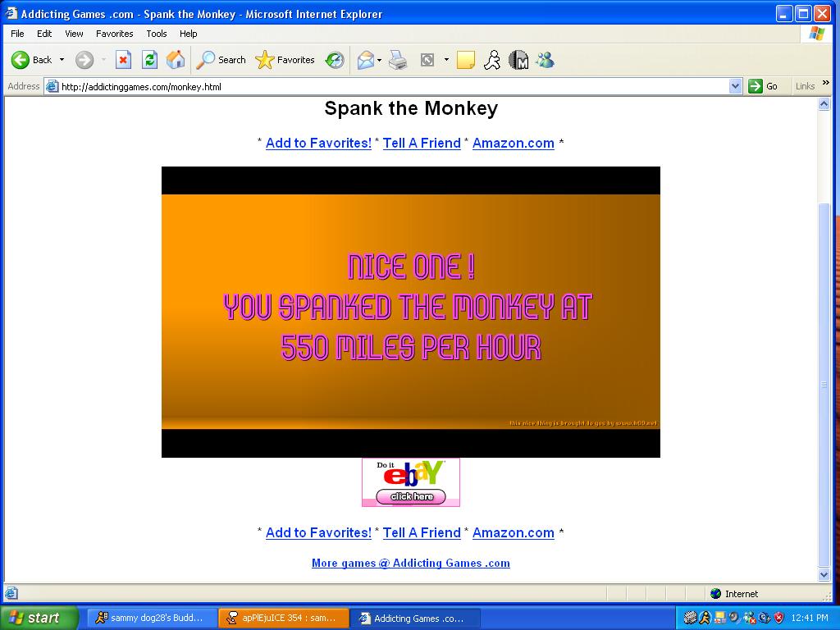Click the top Add to Favorites! link

point(318,143)
